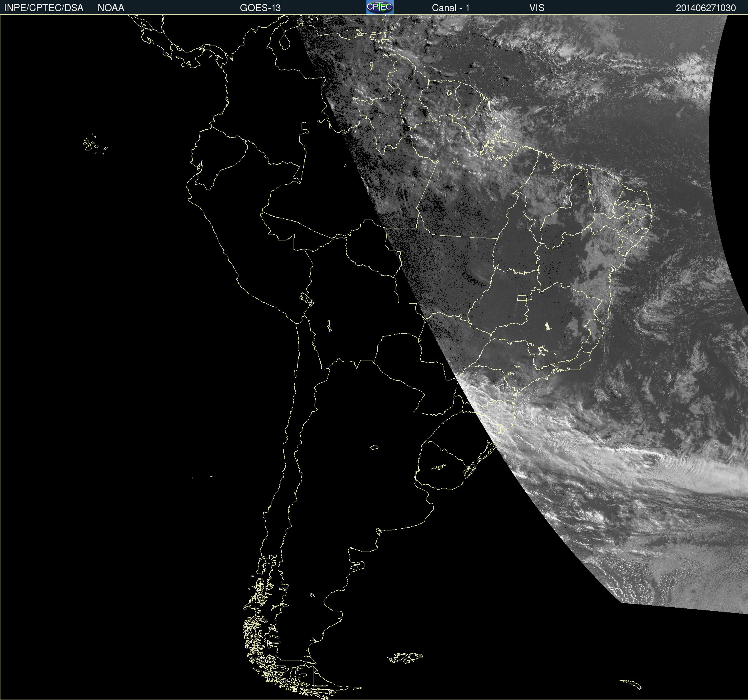Click the 'Canal - 1' channel label

[x=451, y=8]
